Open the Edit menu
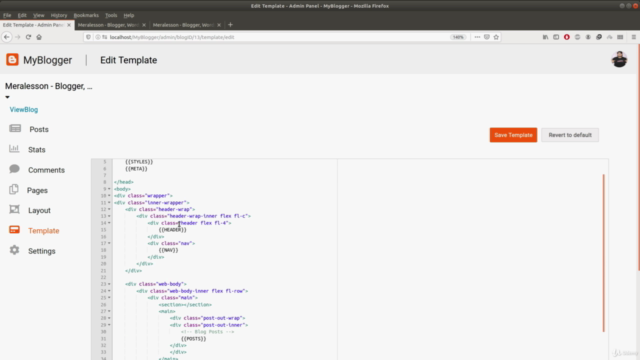Image resolution: width=640 pixels, height=360 pixels. [22, 15]
